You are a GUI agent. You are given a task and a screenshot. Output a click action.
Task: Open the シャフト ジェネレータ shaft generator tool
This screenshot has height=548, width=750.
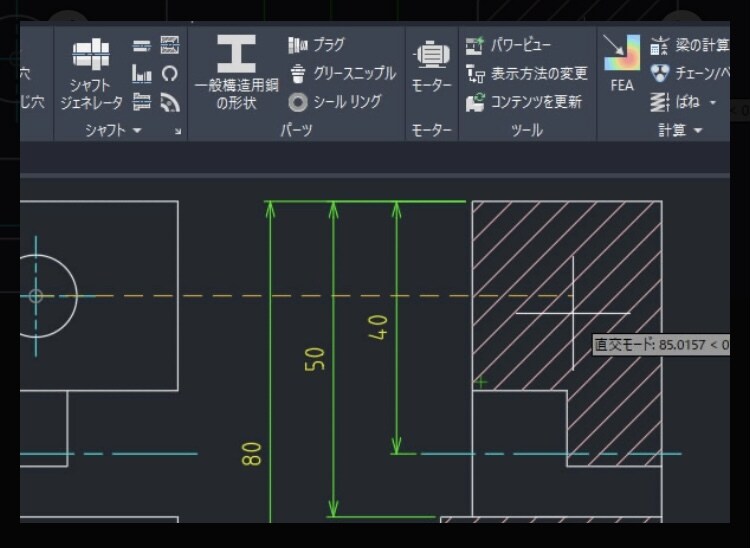point(91,74)
